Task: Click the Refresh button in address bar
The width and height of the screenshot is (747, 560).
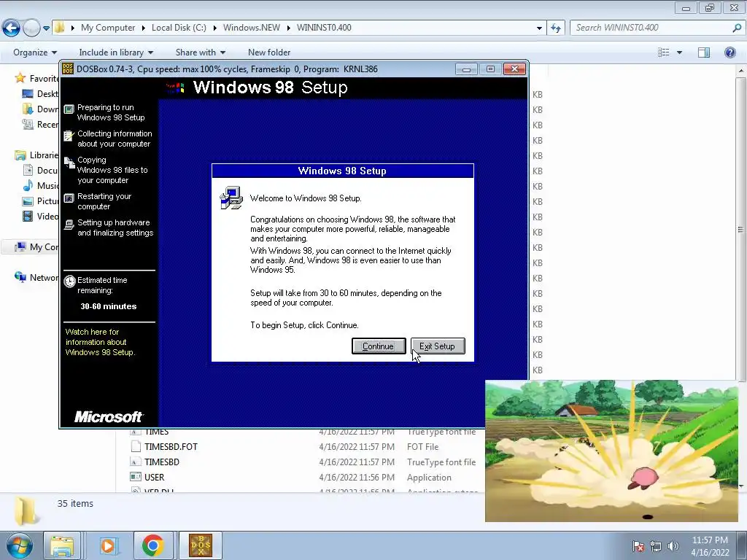Action: pos(556,28)
